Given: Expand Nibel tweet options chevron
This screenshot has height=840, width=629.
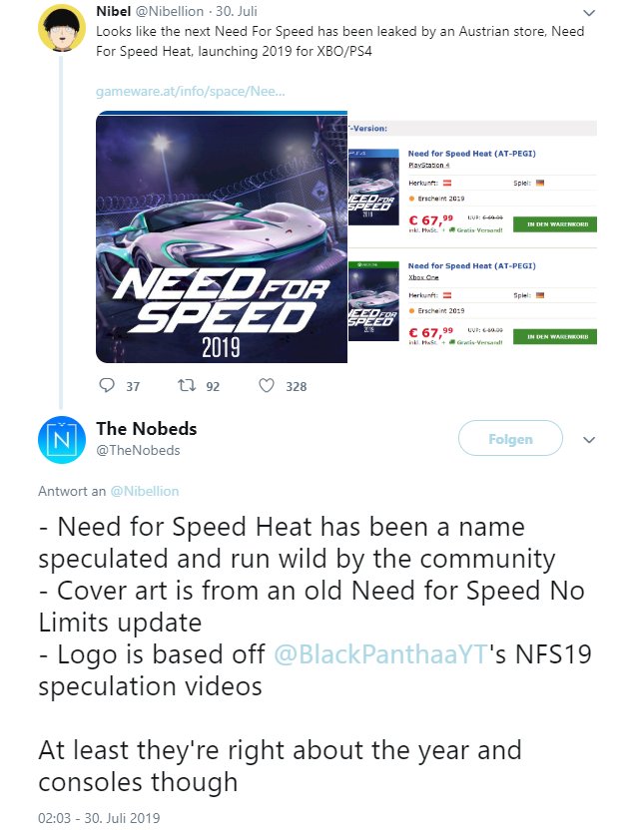Looking at the screenshot, I should click(x=589, y=13).
